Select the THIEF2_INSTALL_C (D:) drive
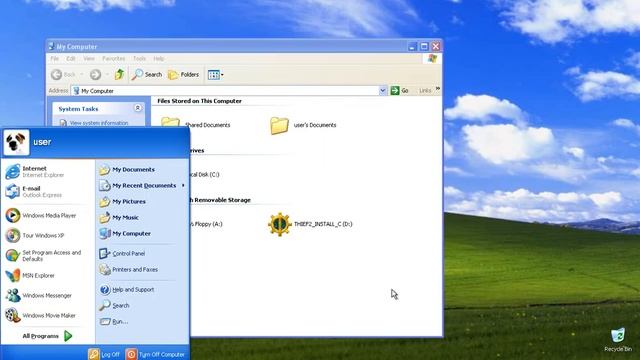This screenshot has width=640, height=360. [x=310, y=224]
